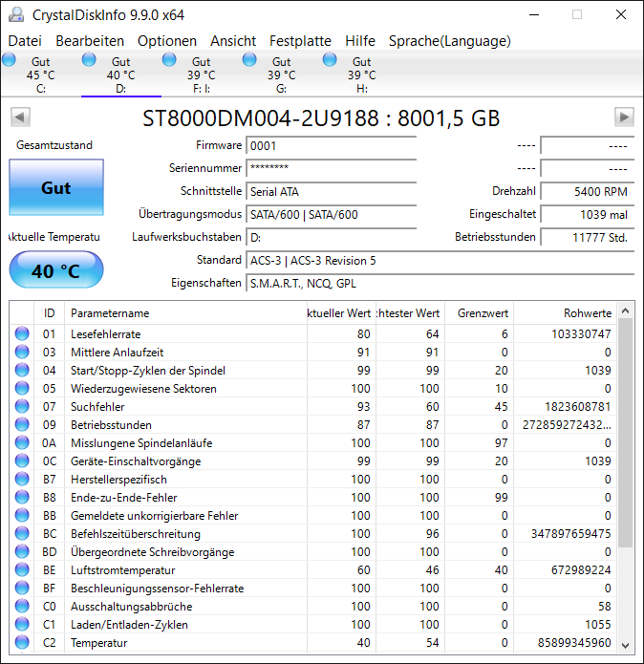The width and height of the screenshot is (644, 664).
Task: Click the scrollbar up arrow of SMART list
Action: (626, 311)
